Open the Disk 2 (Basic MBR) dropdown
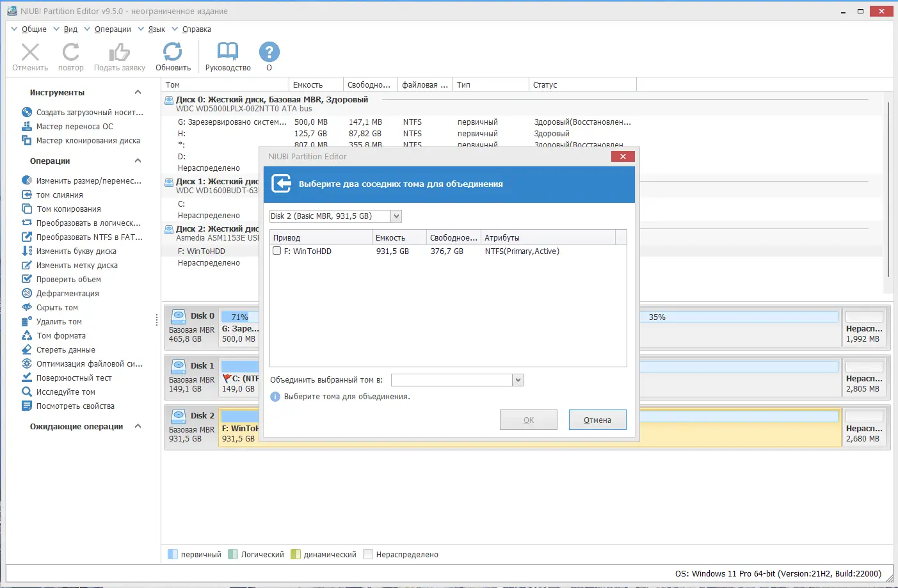Viewport: 898px width, 588px height. 396,216
